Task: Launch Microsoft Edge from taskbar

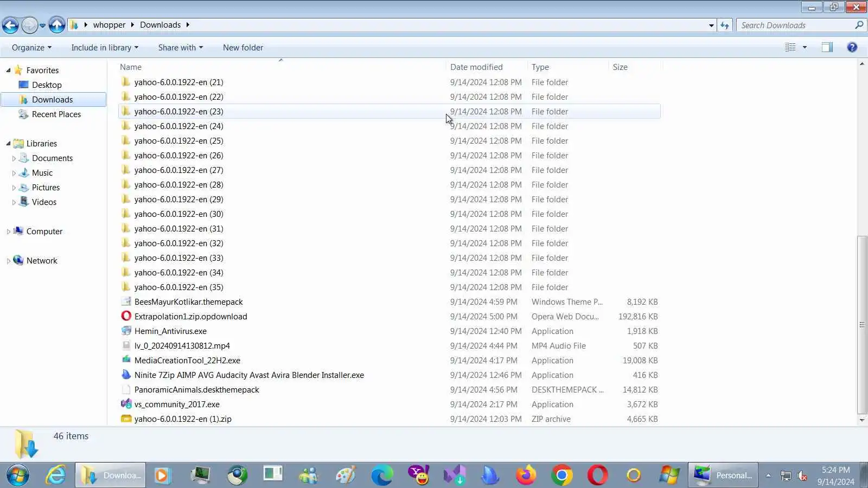Action: pyautogui.click(x=382, y=476)
